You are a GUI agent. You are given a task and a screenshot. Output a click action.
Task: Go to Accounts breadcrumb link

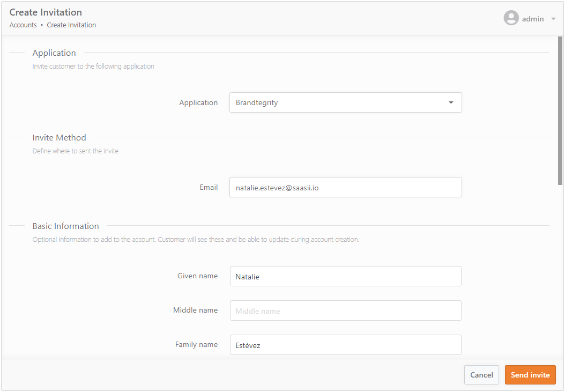coord(23,25)
